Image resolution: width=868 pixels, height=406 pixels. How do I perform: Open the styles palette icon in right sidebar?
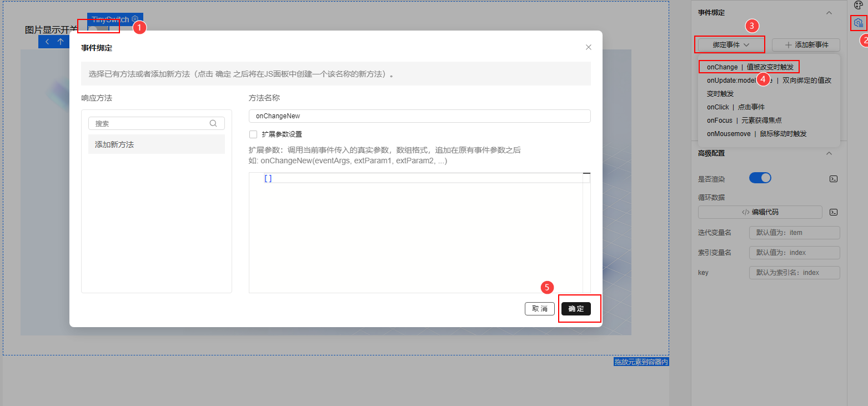click(x=859, y=5)
